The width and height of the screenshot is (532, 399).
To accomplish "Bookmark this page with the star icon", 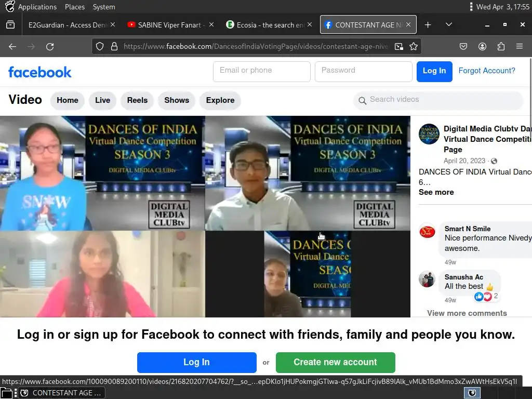I will [x=413, y=46].
